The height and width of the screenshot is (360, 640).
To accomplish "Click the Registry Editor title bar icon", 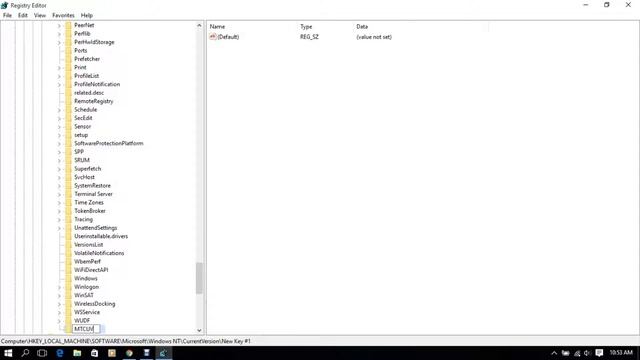I will [4, 5].
